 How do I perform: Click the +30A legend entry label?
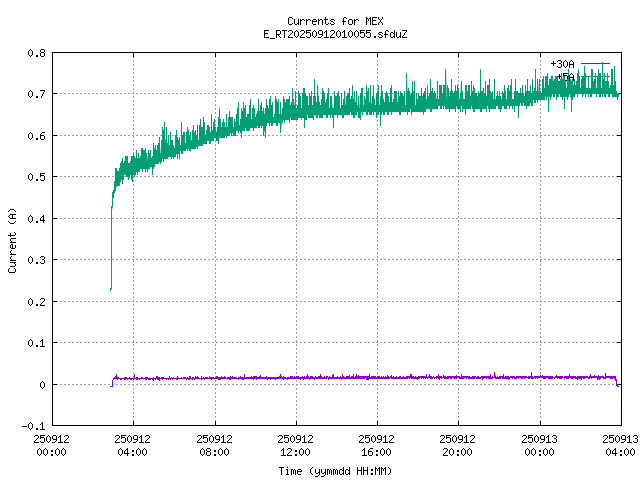tap(562, 63)
